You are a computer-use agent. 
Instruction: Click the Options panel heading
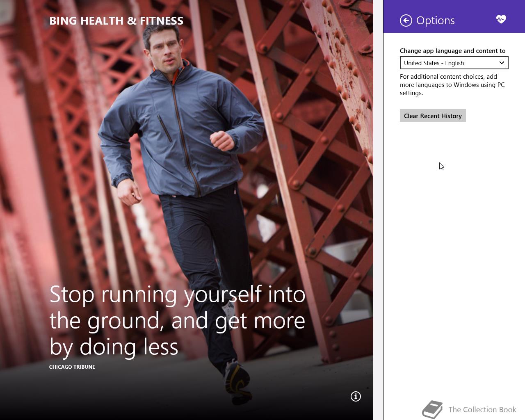pos(435,21)
